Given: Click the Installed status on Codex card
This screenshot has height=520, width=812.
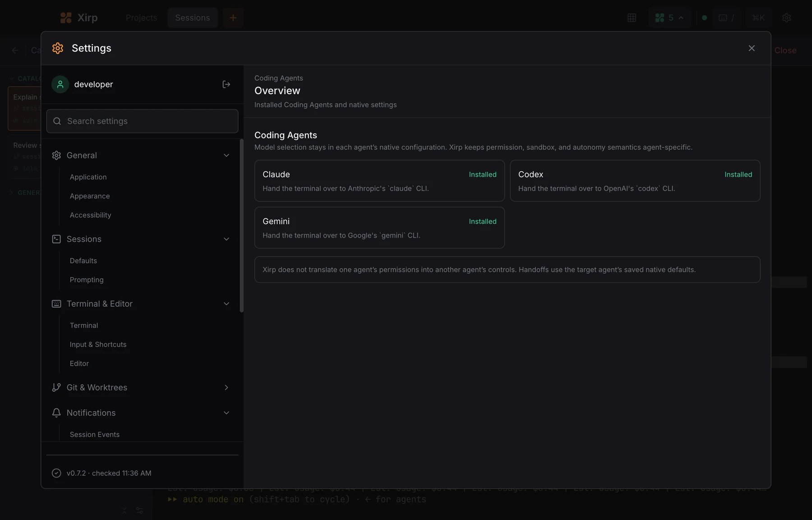Looking at the screenshot, I should pos(738,175).
